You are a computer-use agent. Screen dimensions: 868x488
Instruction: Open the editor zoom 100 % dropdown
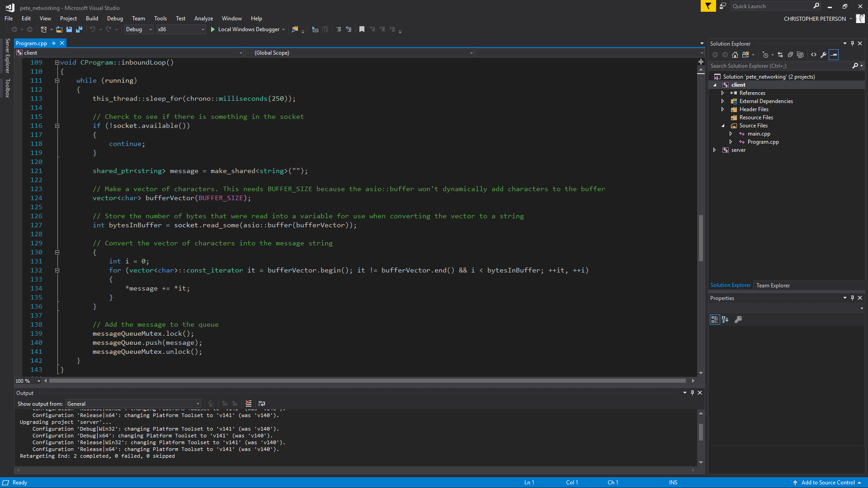point(28,381)
